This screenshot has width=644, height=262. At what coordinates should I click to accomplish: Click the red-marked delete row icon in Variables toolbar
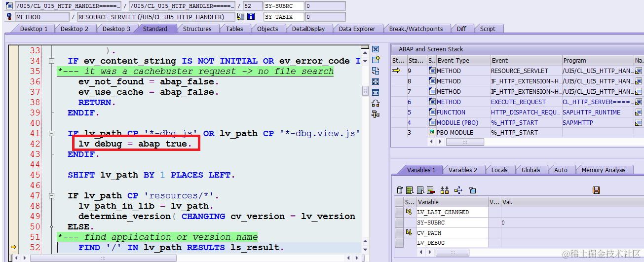430,190
